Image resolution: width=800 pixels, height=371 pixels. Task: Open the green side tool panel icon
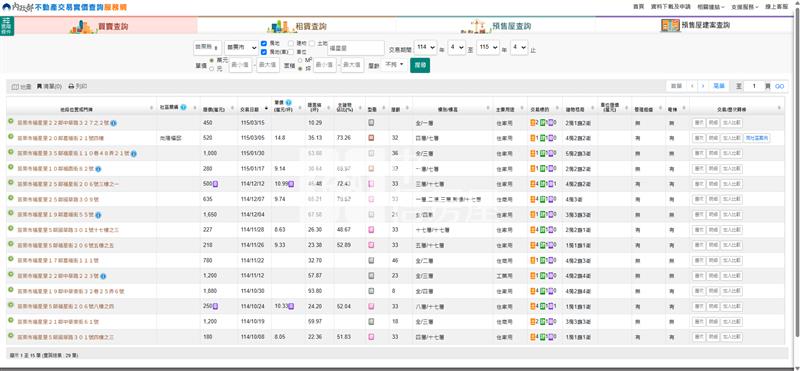[x=7, y=26]
